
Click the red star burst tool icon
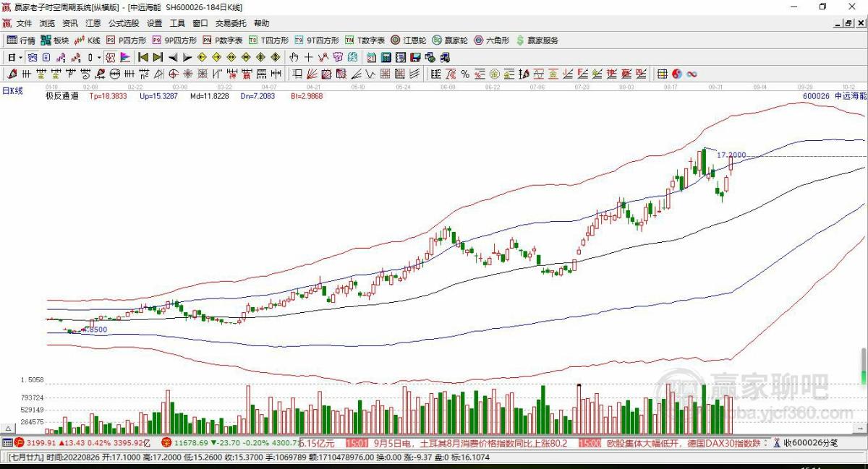point(187,74)
